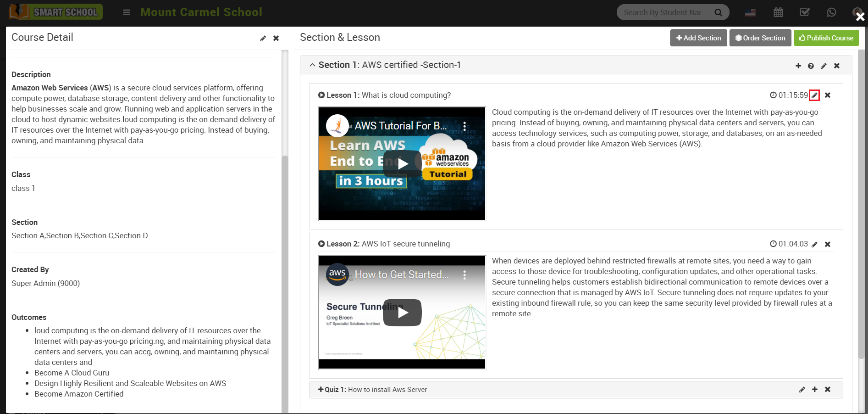This screenshot has height=414, width=868.
Task: Click the Search By Student Name field
Action: (665, 12)
